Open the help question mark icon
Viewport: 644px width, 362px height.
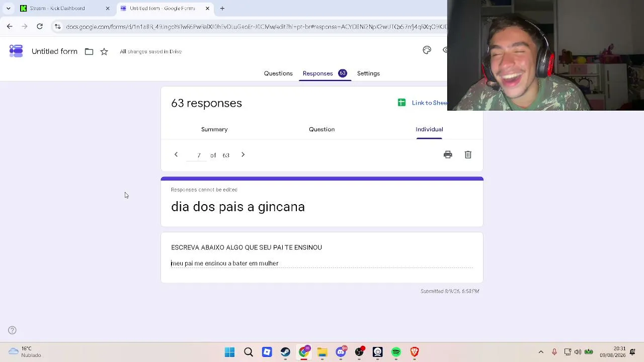click(13, 330)
